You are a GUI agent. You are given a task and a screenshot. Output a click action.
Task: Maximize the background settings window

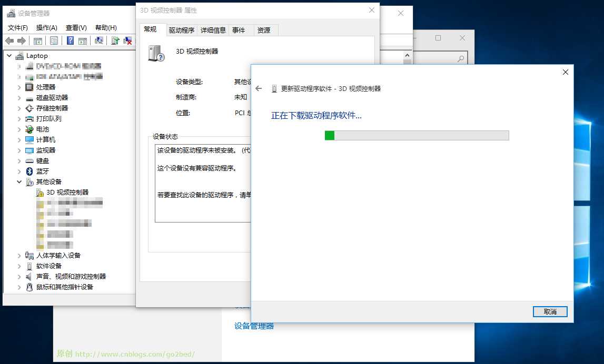438,38
